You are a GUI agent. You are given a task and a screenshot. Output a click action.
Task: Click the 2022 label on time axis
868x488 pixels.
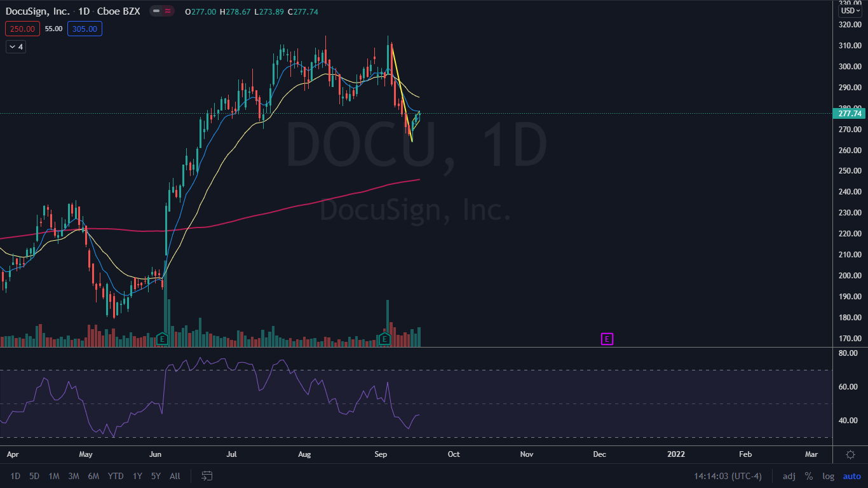675,454
